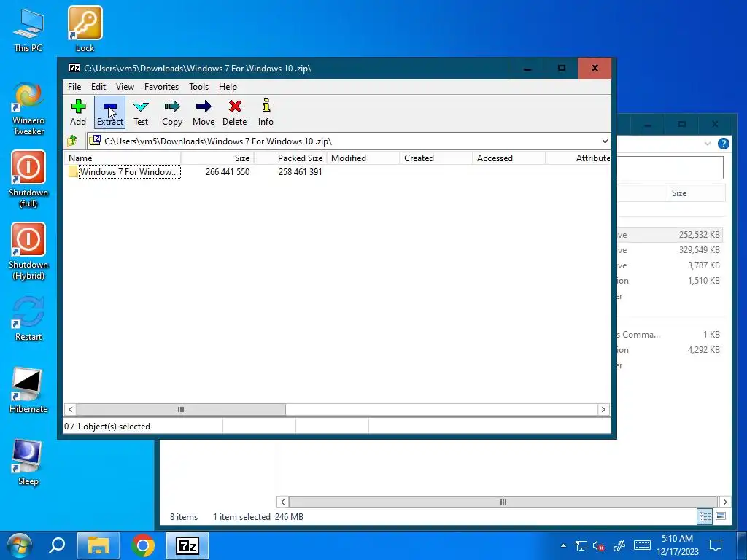The height and width of the screenshot is (560, 747).
Task: Click the 7-Zip scrollbar right arrow
Action: pos(603,410)
